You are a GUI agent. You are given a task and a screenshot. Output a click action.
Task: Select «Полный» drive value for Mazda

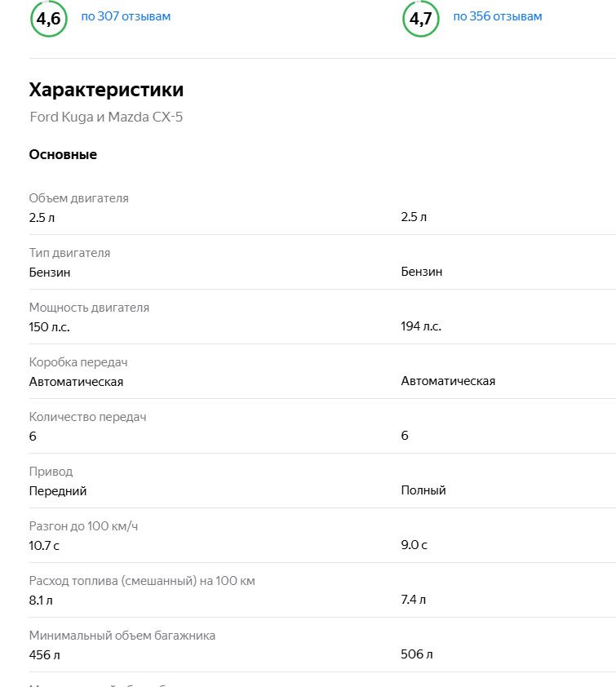(x=423, y=490)
